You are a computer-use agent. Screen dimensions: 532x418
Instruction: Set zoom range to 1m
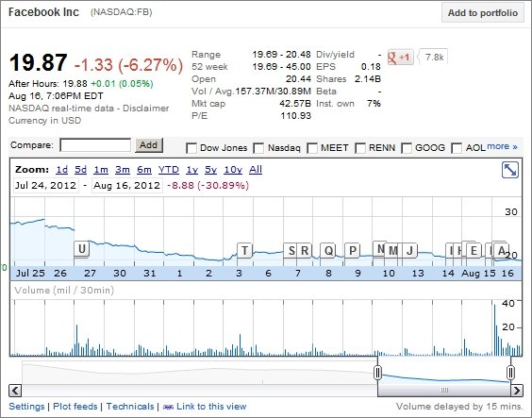click(x=101, y=169)
